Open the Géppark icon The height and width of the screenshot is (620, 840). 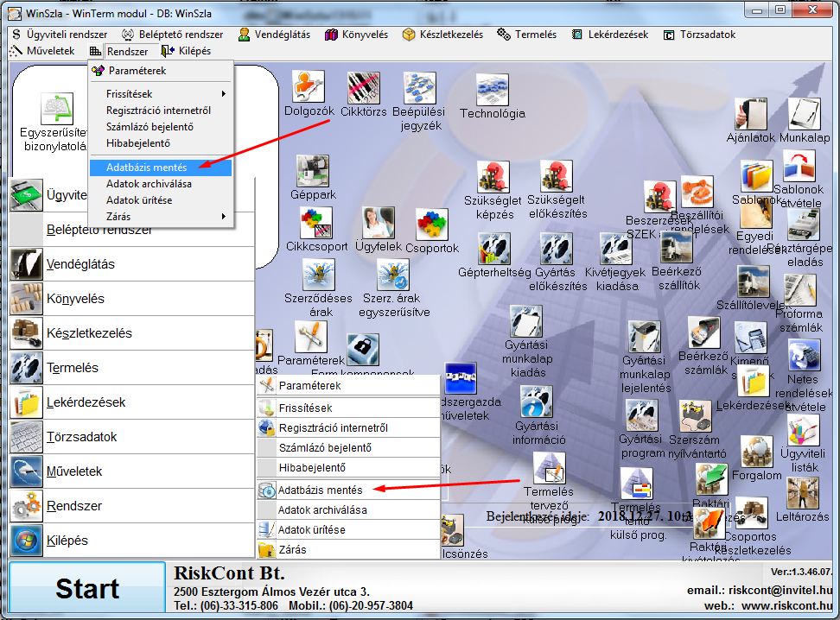[x=312, y=172]
